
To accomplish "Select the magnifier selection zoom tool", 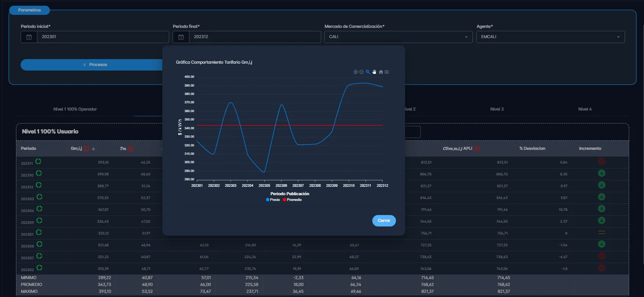I will click(x=368, y=72).
